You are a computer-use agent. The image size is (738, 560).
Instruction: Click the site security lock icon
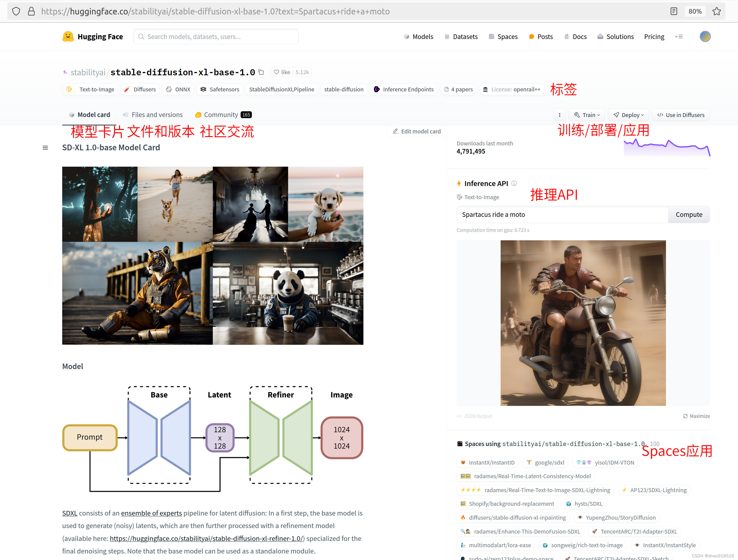point(31,11)
